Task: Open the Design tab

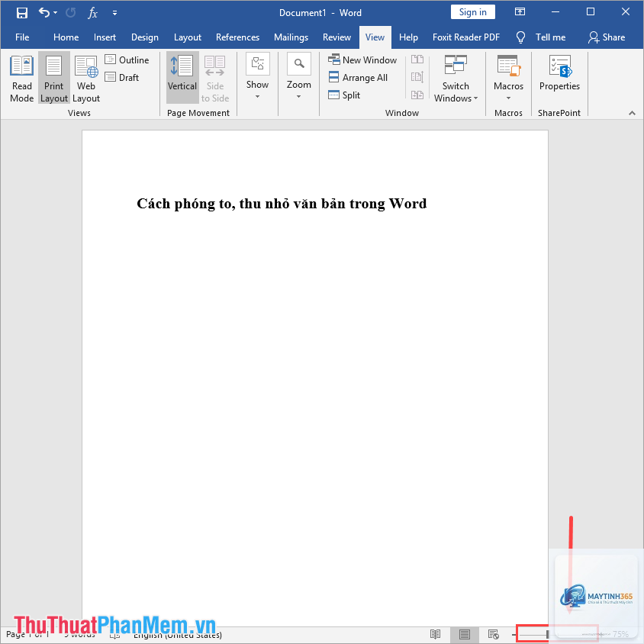Action: (x=144, y=37)
